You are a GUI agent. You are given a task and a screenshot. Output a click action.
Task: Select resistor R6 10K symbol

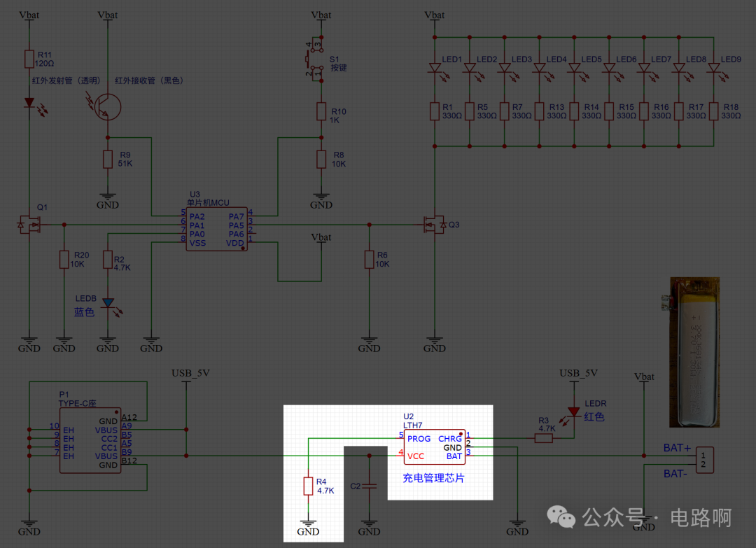(370, 259)
